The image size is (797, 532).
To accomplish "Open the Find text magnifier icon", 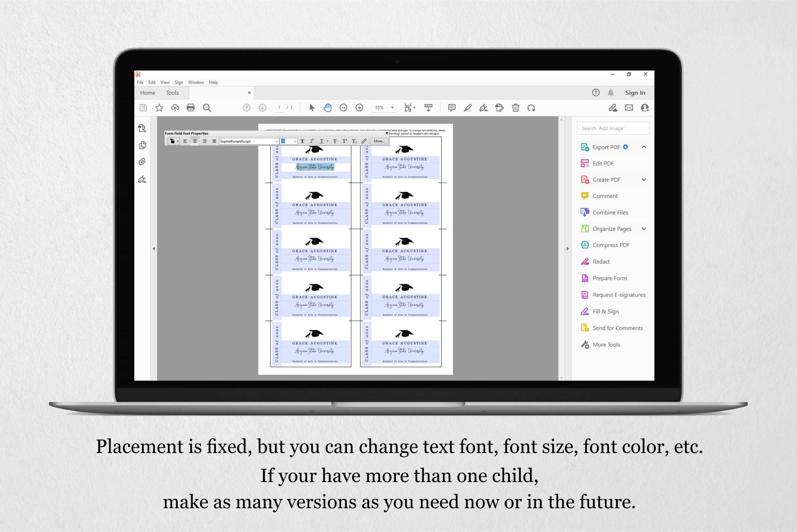I will [x=207, y=108].
